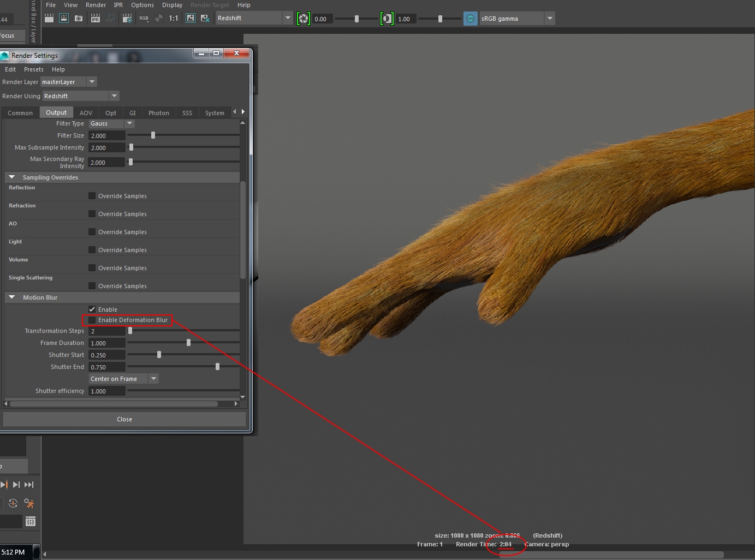Open the Presets menu
This screenshot has height=560, width=755.
coord(33,69)
